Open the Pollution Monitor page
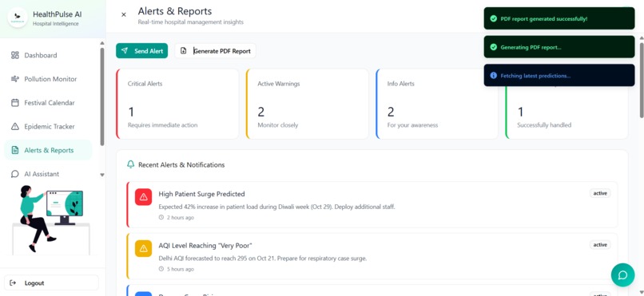The height and width of the screenshot is (296, 644). [x=48, y=79]
